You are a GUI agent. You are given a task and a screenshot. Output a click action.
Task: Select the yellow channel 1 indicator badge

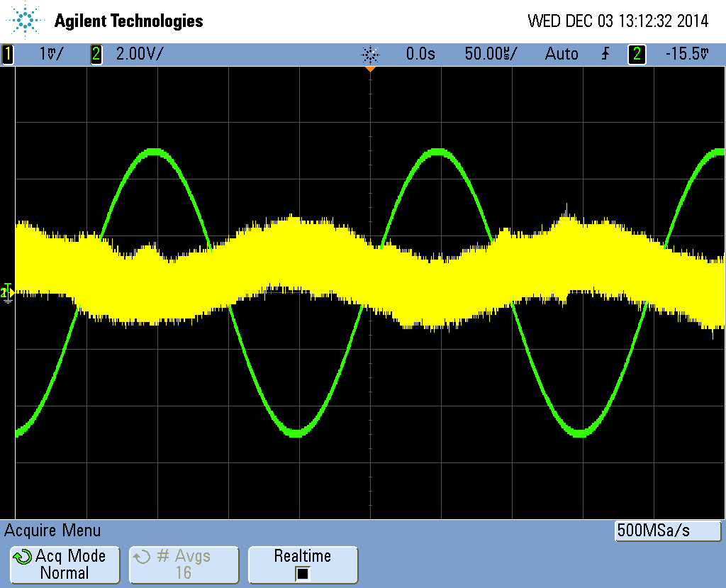click(x=8, y=54)
